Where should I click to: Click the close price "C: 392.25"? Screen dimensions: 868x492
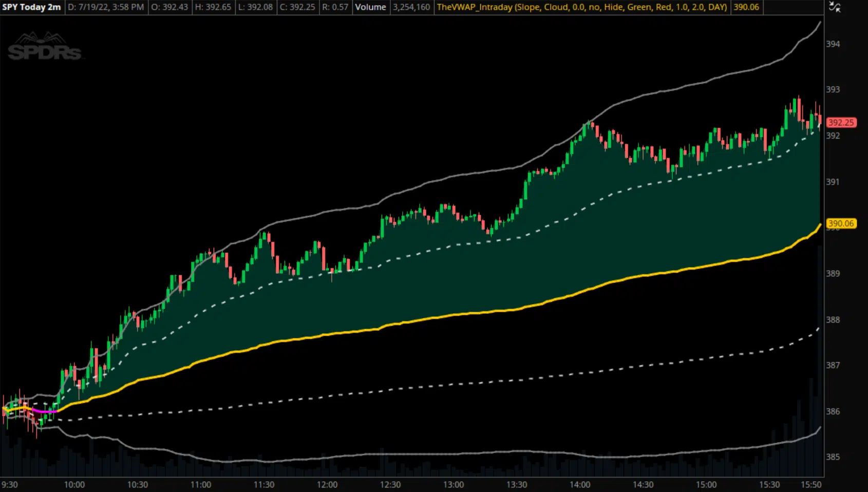click(x=297, y=7)
